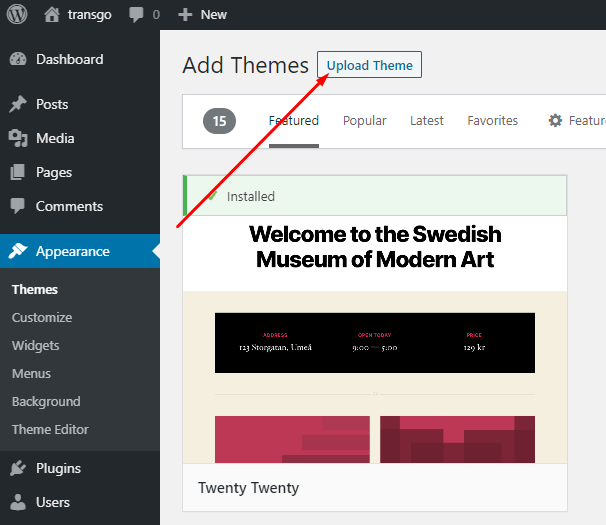The height and width of the screenshot is (525, 606).
Task: Click the Posts pin icon
Action: pyautogui.click(x=18, y=104)
